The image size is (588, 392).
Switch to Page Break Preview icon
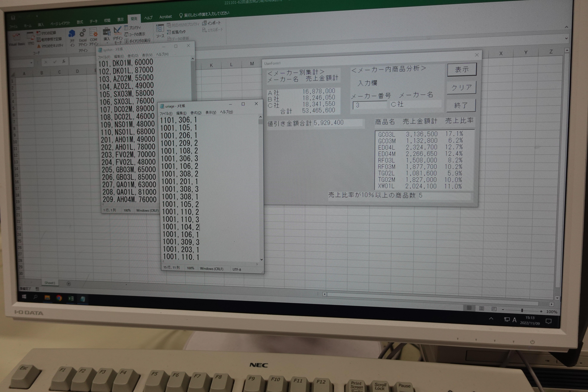(x=494, y=309)
